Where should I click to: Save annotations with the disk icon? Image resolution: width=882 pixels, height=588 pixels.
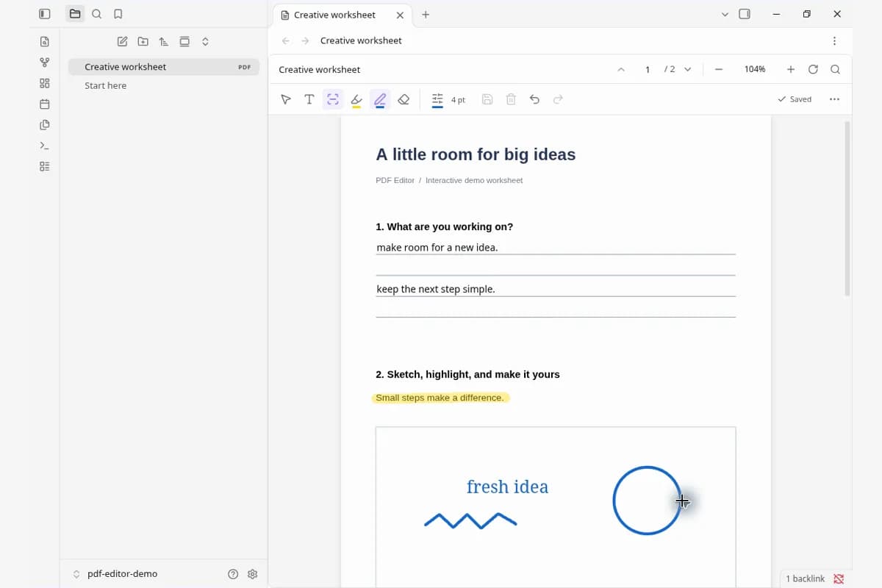(487, 99)
